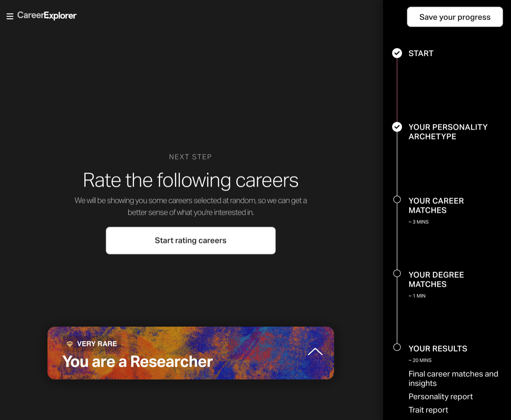This screenshot has width=511, height=420.
Task: Click "Final career matches and insights" text
Action: [x=453, y=378]
